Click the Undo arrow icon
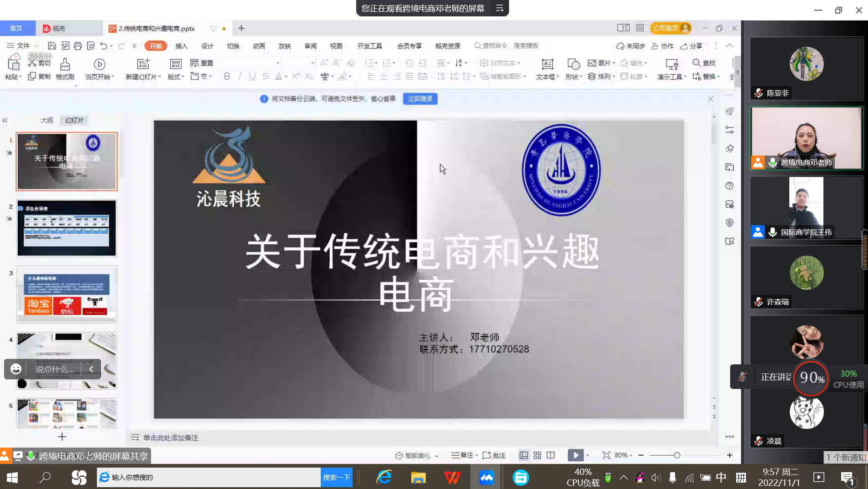Viewport: 868px width, 489px height. pyautogui.click(x=104, y=46)
